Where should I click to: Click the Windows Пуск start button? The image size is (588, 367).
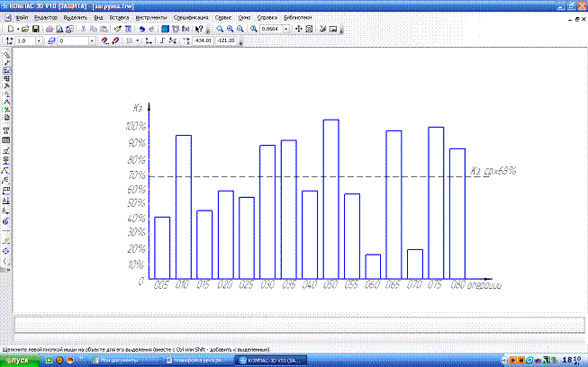point(16,360)
